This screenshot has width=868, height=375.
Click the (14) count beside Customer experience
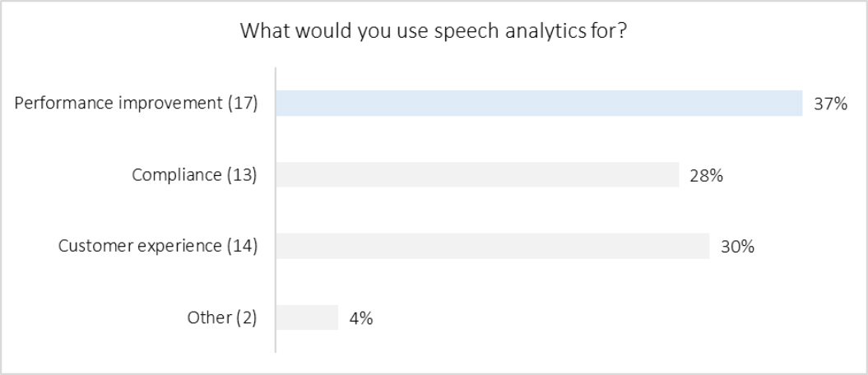pos(243,246)
